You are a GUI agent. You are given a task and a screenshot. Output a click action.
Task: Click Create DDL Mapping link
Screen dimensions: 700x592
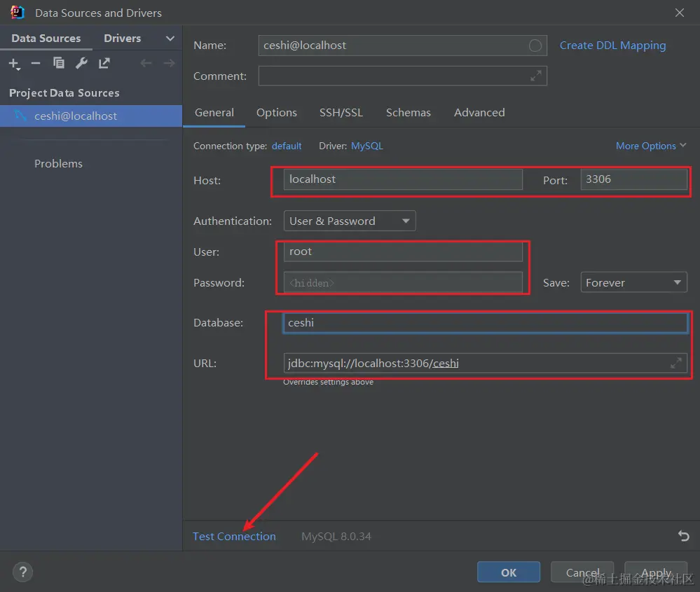(612, 46)
